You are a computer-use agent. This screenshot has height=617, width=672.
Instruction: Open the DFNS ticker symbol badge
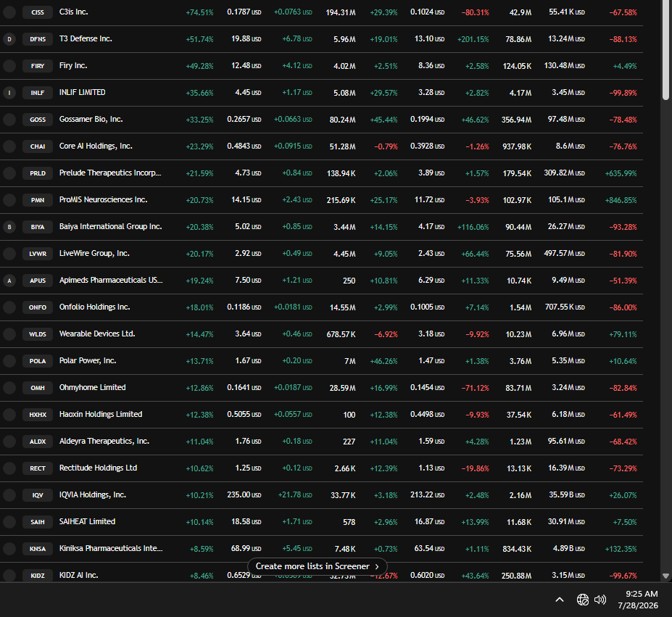(38, 39)
